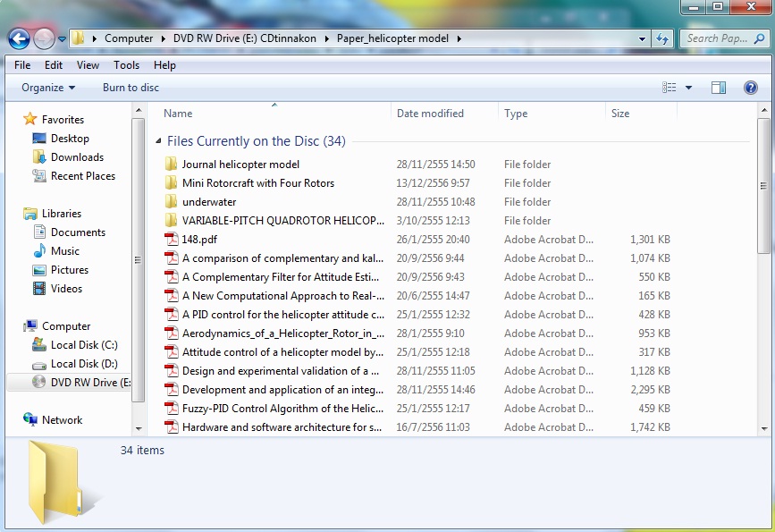The image size is (775, 532).
Task: Click the refresh button beside address bar
Action: [662, 38]
